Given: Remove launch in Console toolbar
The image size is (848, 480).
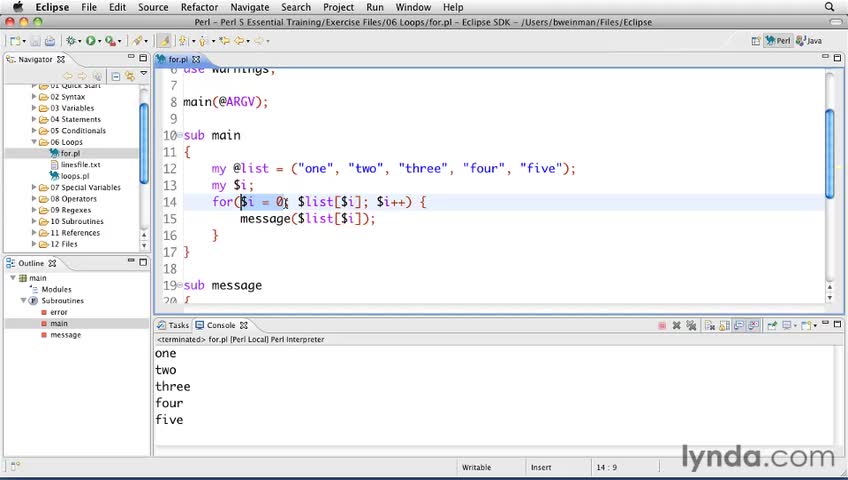Looking at the screenshot, I should point(677,325).
